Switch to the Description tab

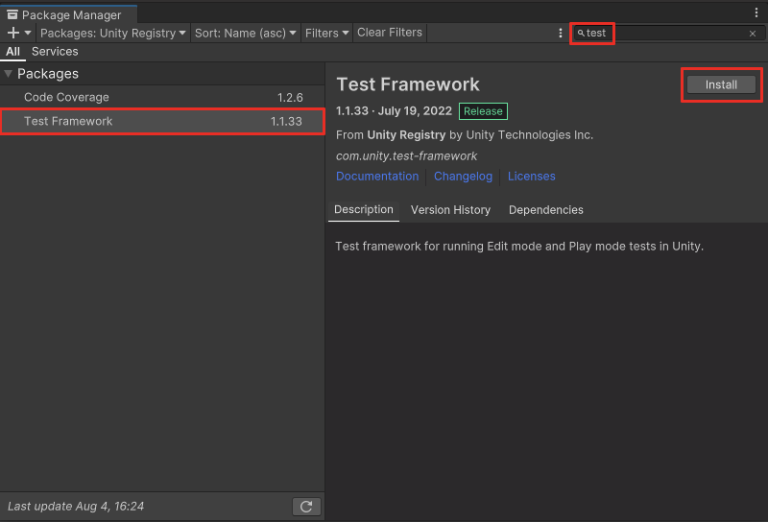pyautogui.click(x=363, y=210)
